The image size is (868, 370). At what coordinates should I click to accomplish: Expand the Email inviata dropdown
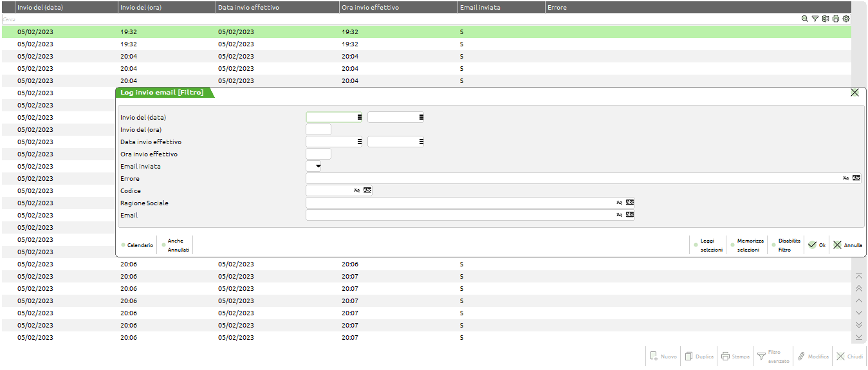317,166
